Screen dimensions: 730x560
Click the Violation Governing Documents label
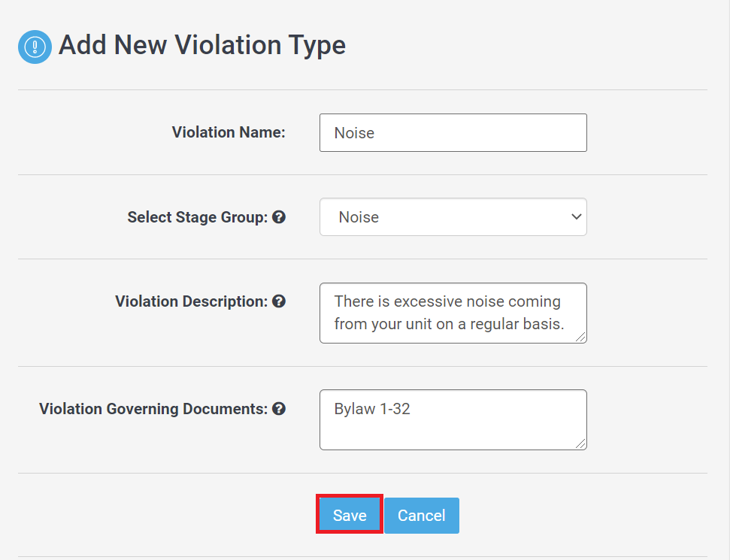pos(153,409)
